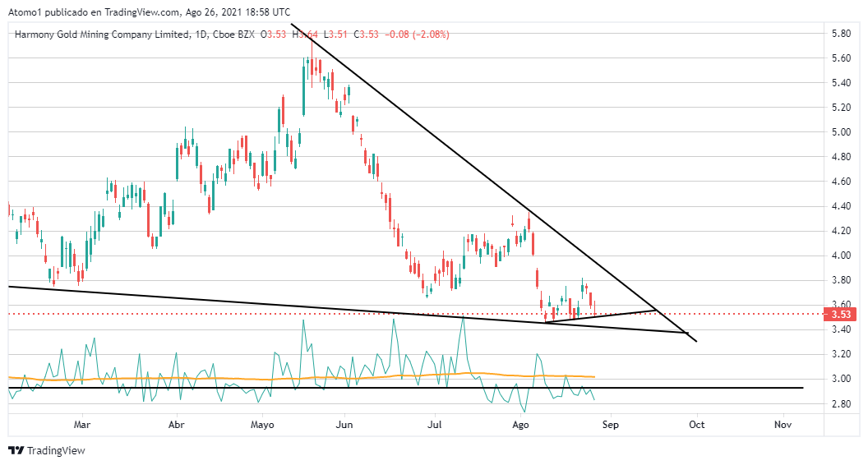Image resolution: width=868 pixels, height=465 pixels.
Task: Click the Atomo1 publicado en TradingView.com header
Action: point(148,12)
